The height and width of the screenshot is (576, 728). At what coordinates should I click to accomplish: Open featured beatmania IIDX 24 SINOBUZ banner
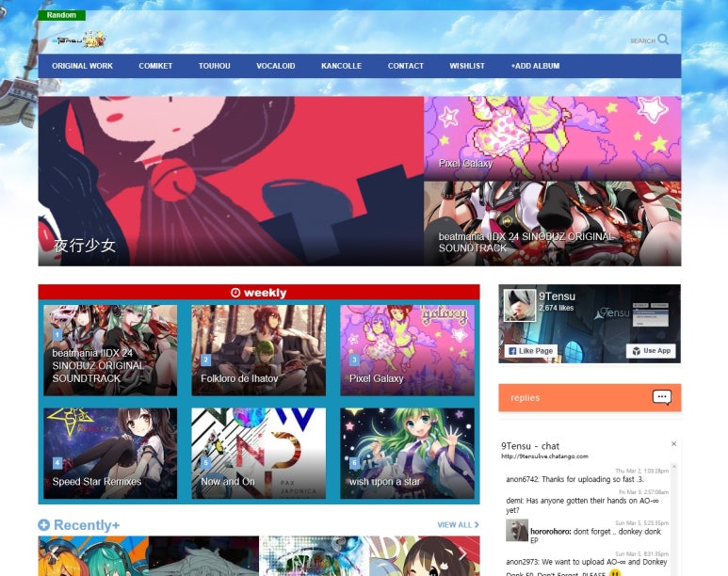[553, 223]
